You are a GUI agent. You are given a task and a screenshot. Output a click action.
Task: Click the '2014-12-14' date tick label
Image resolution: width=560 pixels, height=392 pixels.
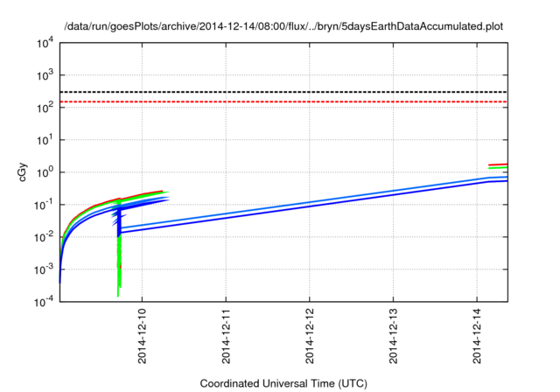477,336
